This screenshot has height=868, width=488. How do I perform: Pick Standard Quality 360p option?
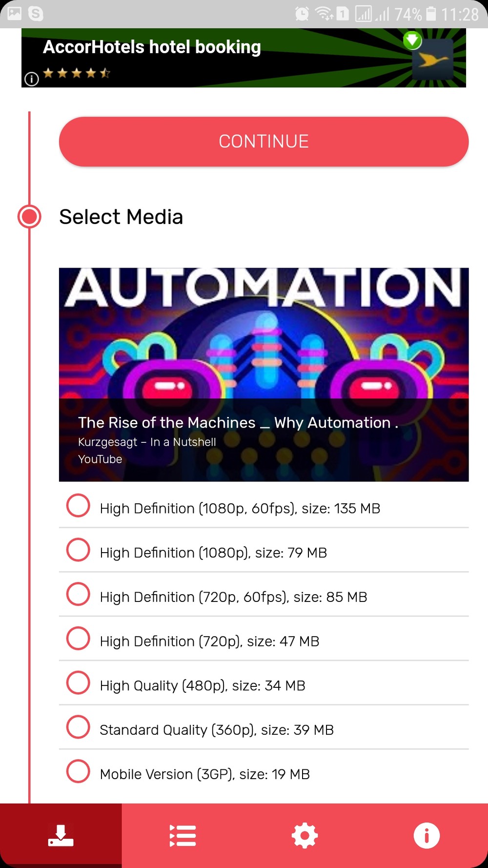click(78, 727)
